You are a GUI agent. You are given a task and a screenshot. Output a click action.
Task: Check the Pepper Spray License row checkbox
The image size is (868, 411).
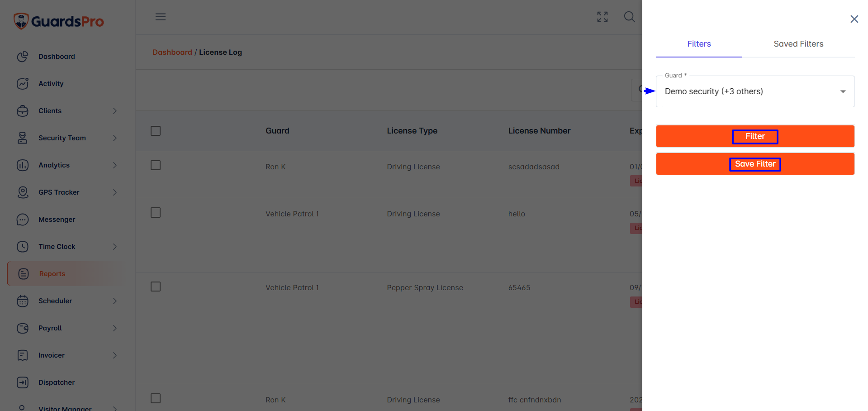(156, 287)
